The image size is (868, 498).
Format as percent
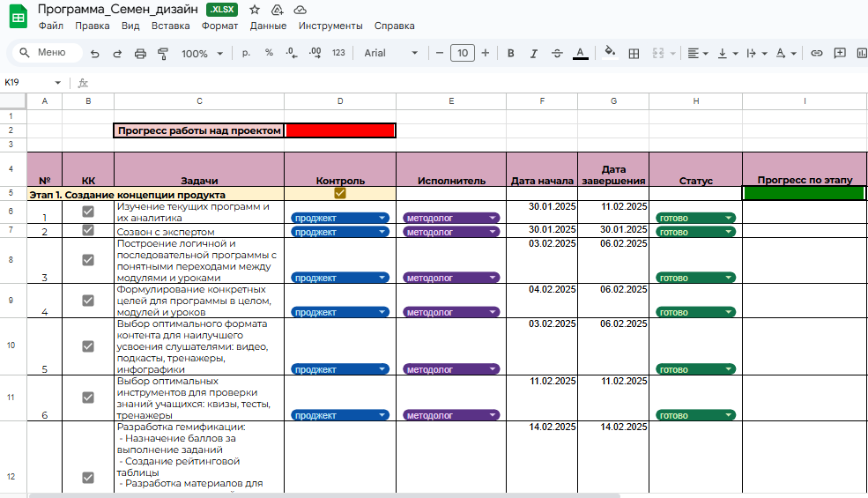pos(269,53)
